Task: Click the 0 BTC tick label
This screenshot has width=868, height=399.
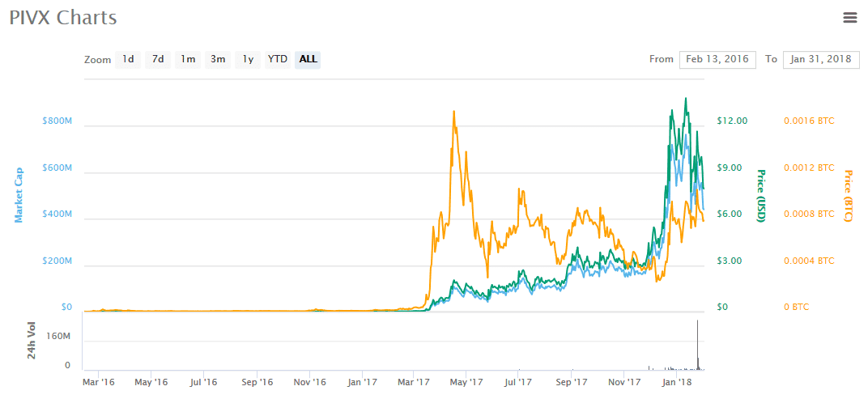Action: 796,307
